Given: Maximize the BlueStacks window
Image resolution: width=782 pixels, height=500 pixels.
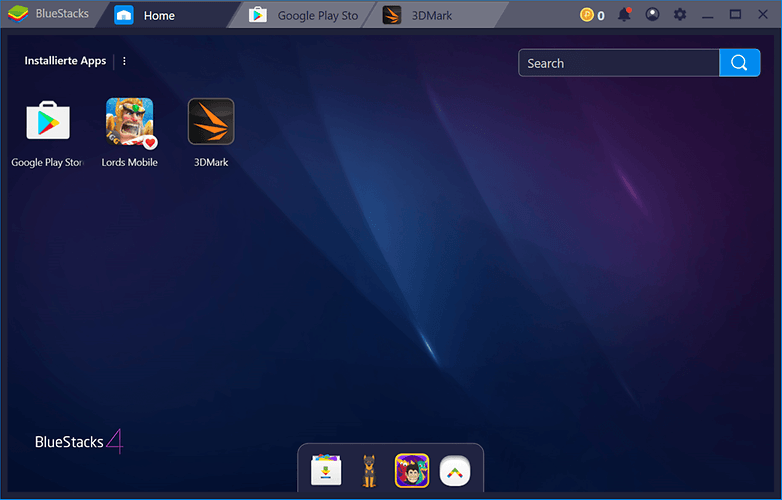Looking at the screenshot, I should coord(735,15).
